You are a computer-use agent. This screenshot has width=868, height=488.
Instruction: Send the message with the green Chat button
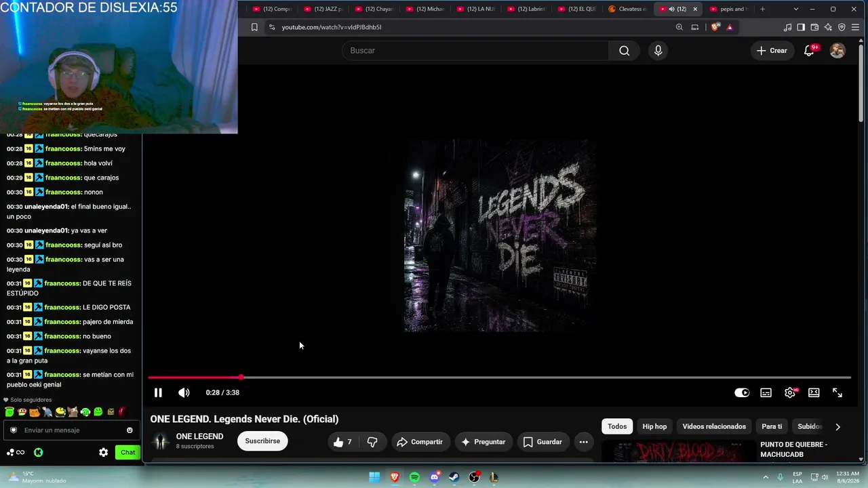click(127, 453)
